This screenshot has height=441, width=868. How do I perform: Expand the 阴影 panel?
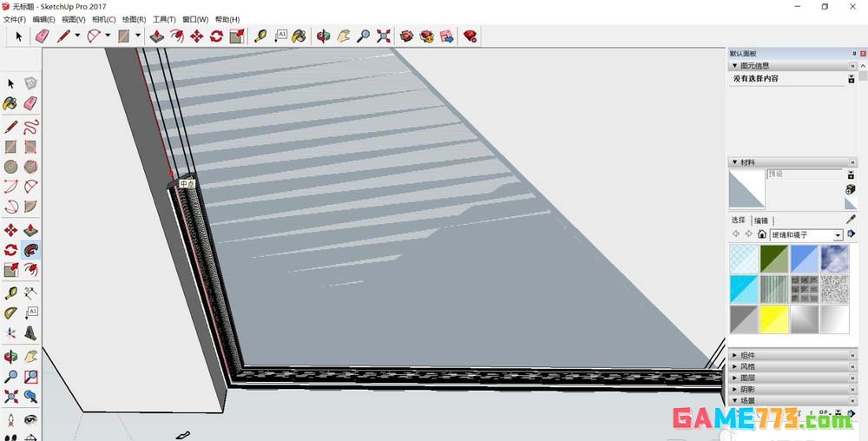coord(791,389)
